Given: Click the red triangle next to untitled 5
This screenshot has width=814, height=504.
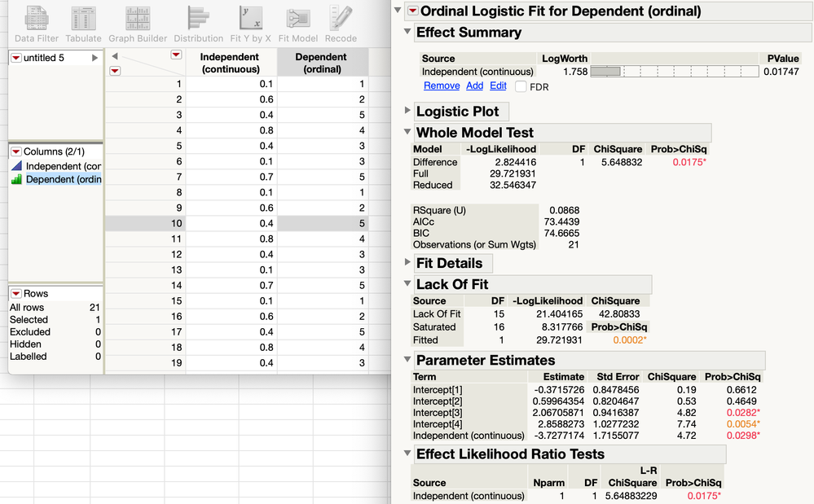Looking at the screenshot, I should click(16, 58).
